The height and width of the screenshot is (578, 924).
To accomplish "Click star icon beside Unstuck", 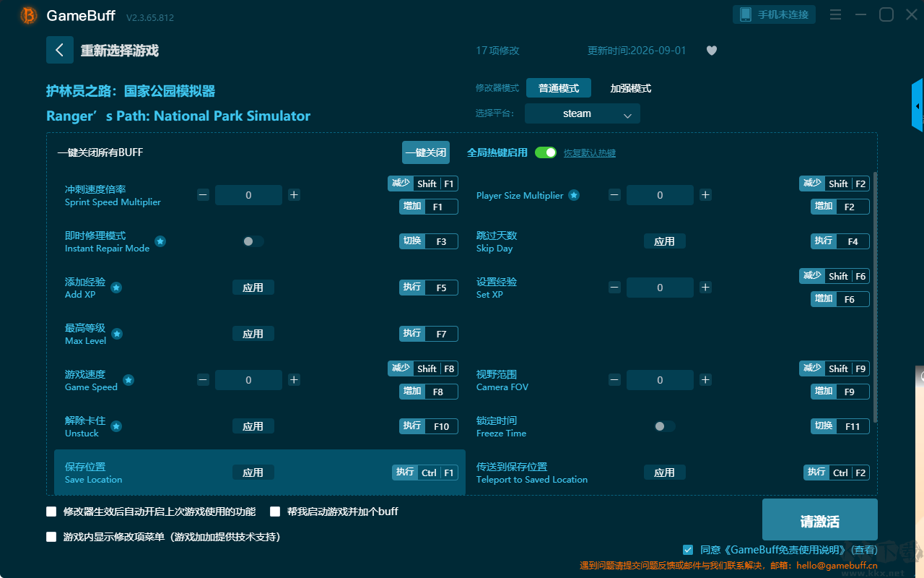I will click(x=116, y=426).
